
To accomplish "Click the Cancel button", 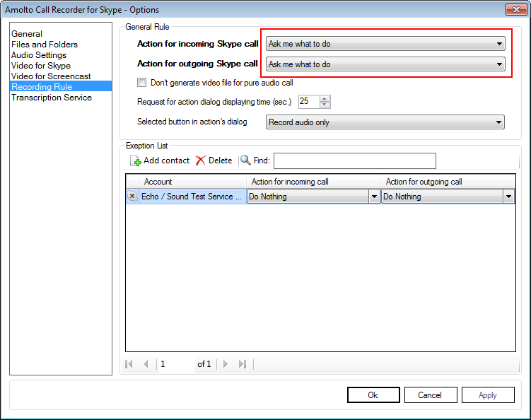I will pyautogui.click(x=431, y=395).
